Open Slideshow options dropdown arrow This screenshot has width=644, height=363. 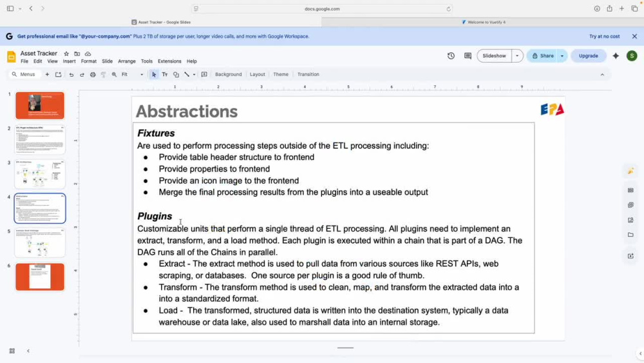pyautogui.click(x=517, y=56)
